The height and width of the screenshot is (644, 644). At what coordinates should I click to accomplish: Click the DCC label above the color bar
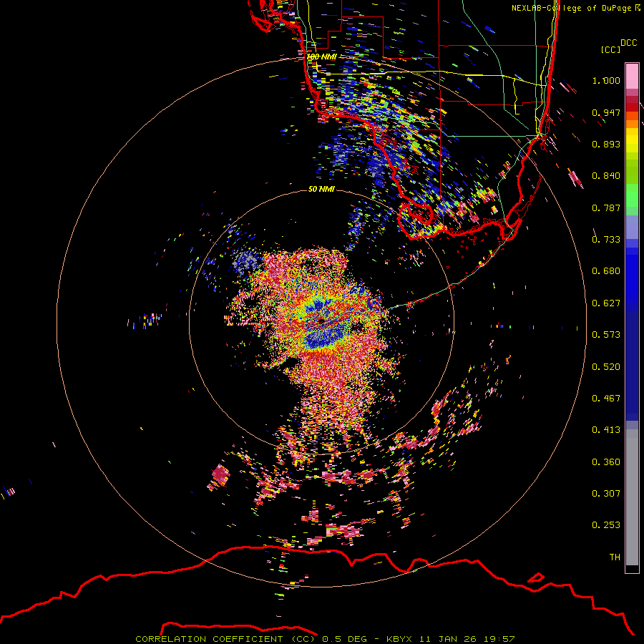(629, 43)
